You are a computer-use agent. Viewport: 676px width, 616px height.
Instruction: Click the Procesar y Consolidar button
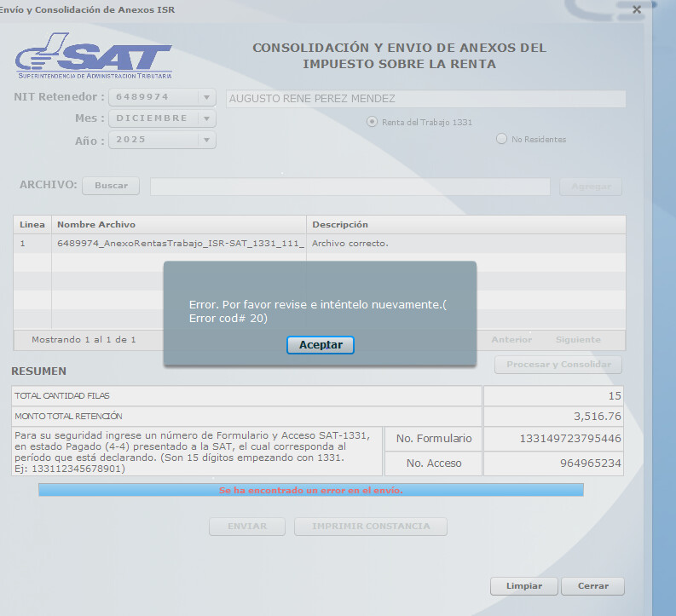coord(558,365)
